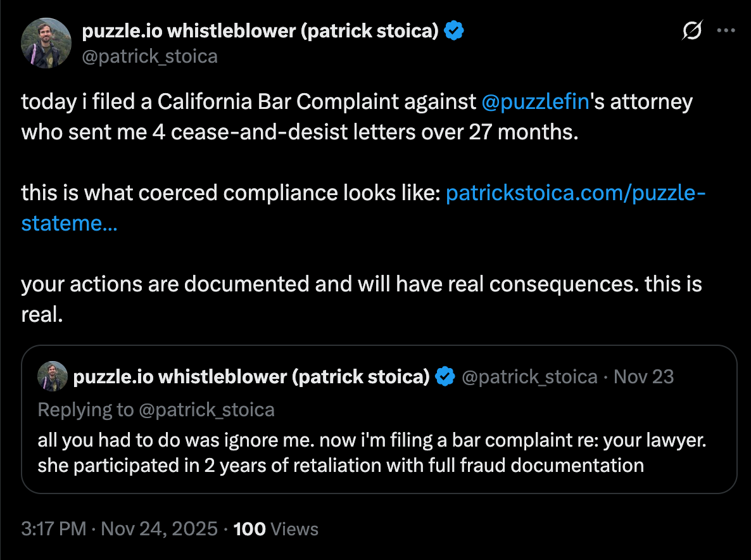Screen dimensions: 751x560
Task: Open the @puzzlefin mention
Action: [536, 103]
